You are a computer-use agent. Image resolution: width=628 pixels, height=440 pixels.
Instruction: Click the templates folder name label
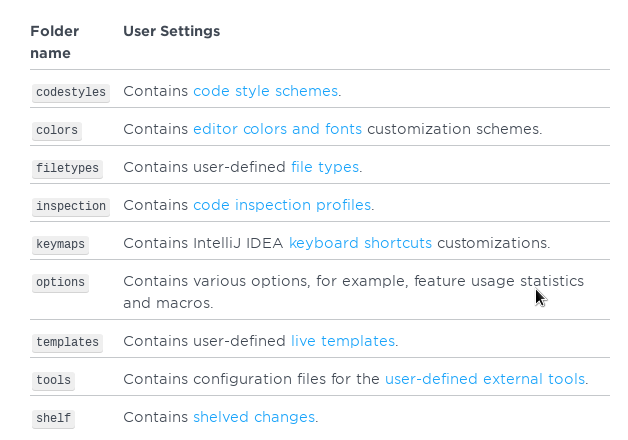tap(67, 342)
